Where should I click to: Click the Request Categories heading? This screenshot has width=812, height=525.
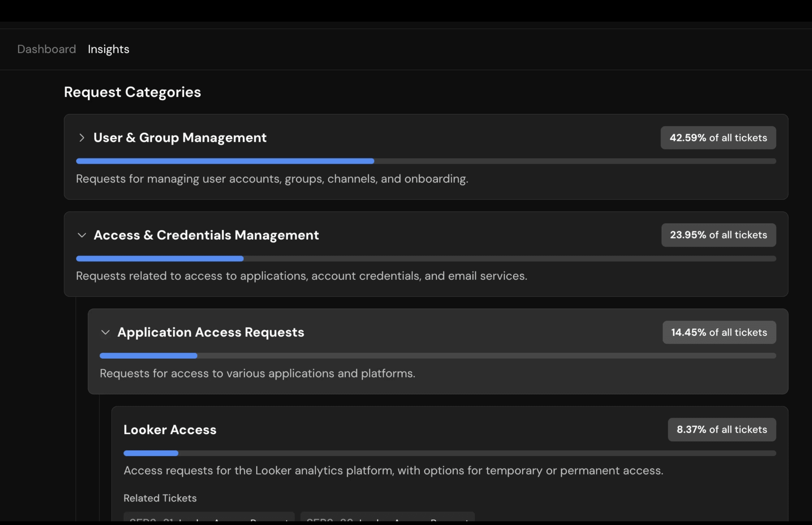[x=132, y=92]
